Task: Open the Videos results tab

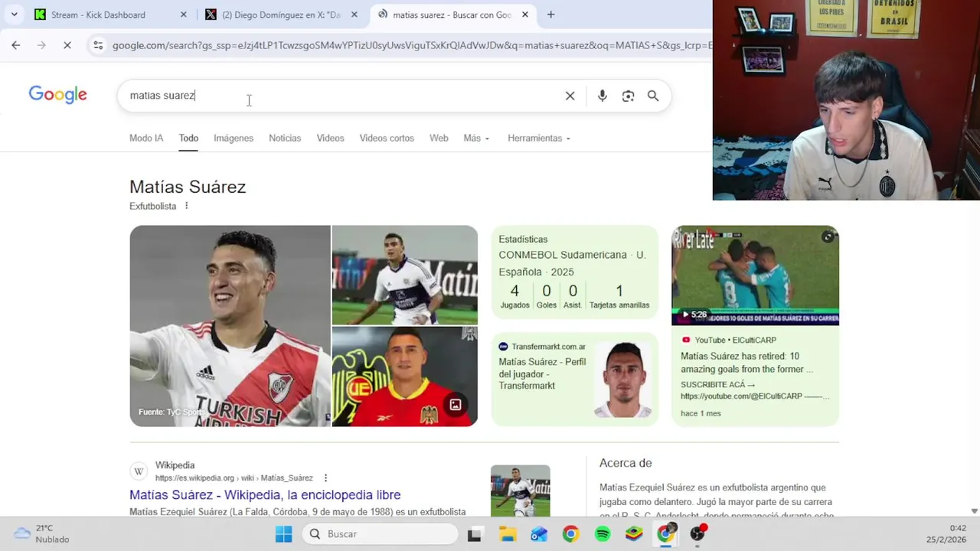Action: click(x=330, y=138)
